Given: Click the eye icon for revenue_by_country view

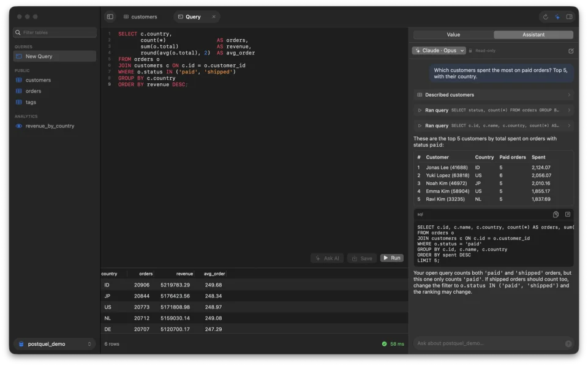Looking at the screenshot, I should pos(19,126).
